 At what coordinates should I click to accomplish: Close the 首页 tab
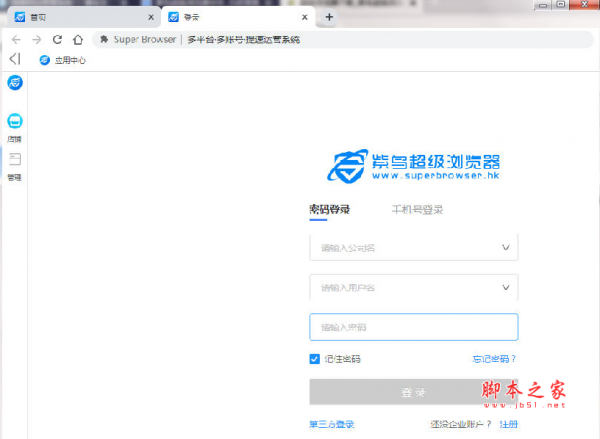[151, 17]
